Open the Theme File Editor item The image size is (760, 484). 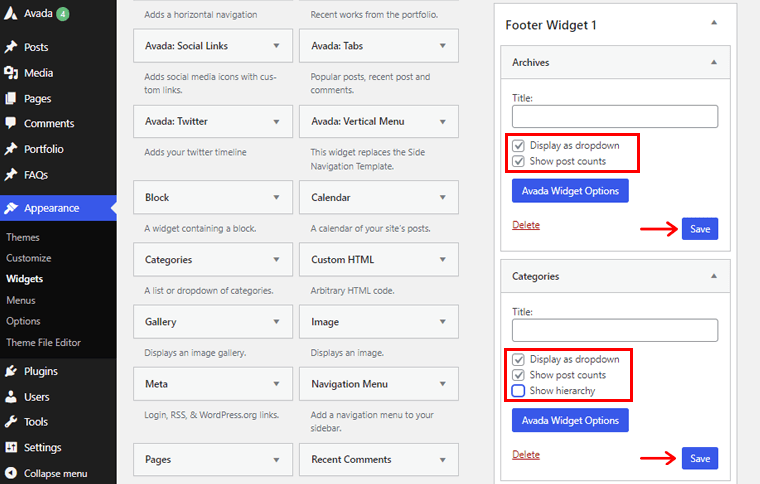click(44, 342)
